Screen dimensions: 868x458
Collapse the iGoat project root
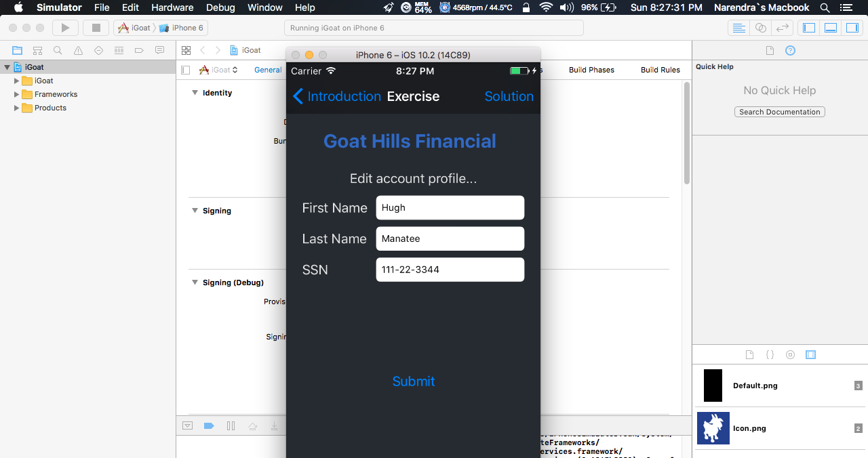[7, 67]
